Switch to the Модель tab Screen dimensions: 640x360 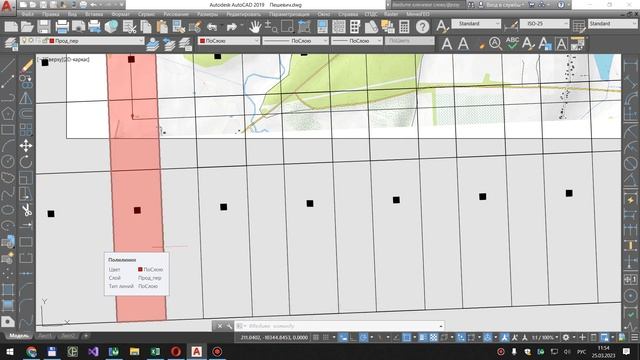point(19,336)
